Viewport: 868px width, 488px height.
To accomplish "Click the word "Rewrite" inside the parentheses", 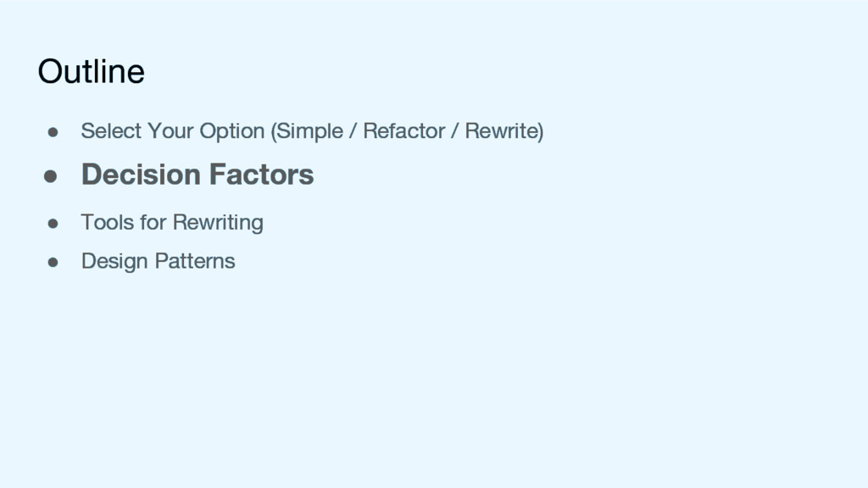I will coord(504,131).
